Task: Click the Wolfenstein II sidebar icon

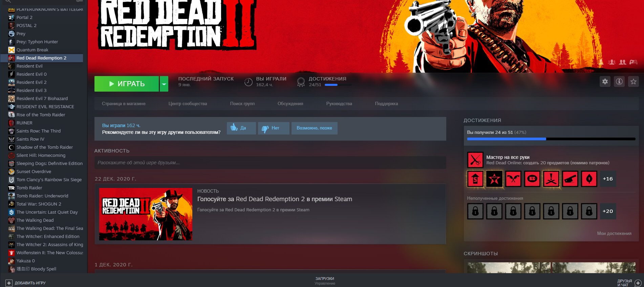Action: tap(12, 253)
